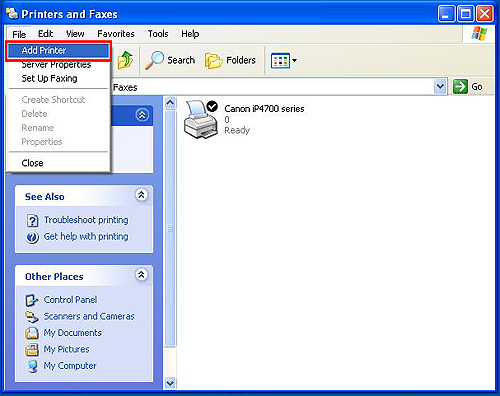Open the Tools menu

tap(158, 34)
